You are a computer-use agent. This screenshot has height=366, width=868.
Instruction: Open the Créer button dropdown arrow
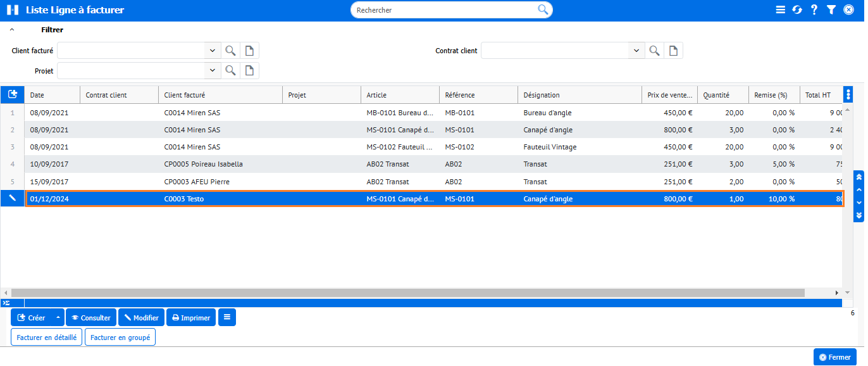(58, 318)
